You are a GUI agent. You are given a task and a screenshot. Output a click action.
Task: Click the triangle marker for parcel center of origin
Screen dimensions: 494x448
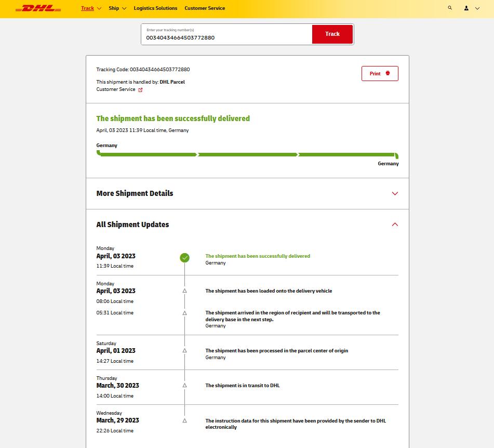pos(184,351)
